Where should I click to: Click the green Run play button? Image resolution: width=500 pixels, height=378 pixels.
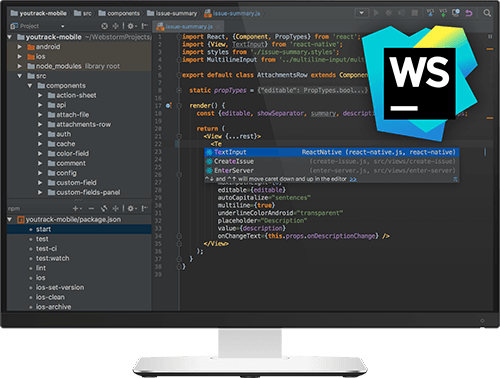click(x=376, y=13)
